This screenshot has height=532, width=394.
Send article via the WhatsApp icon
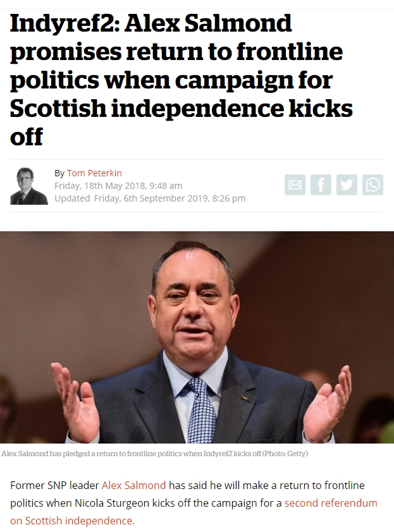[372, 185]
